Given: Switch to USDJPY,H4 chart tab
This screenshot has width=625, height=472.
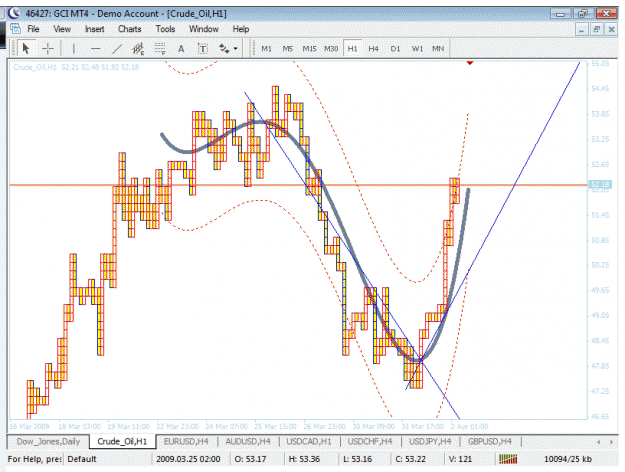Looking at the screenshot, I should tap(430, 442).
